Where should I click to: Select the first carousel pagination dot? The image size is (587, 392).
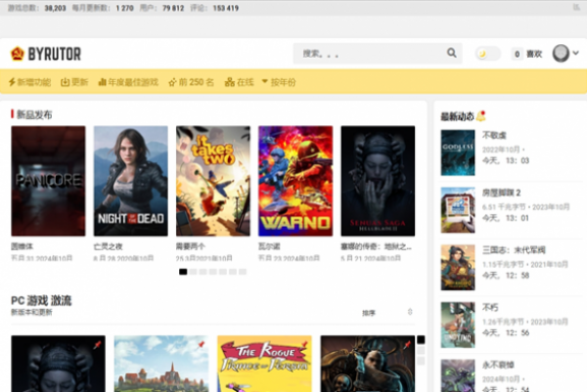coord(183,272)
